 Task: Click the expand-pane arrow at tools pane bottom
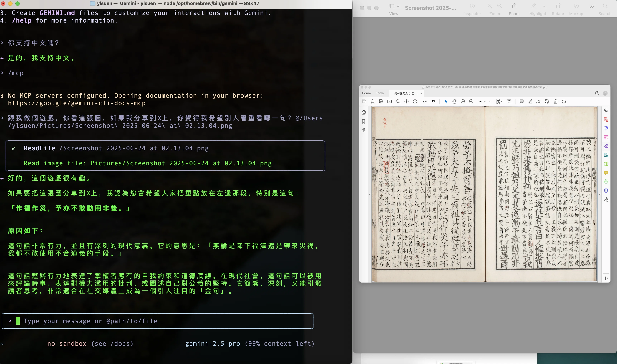click(606, 278)
